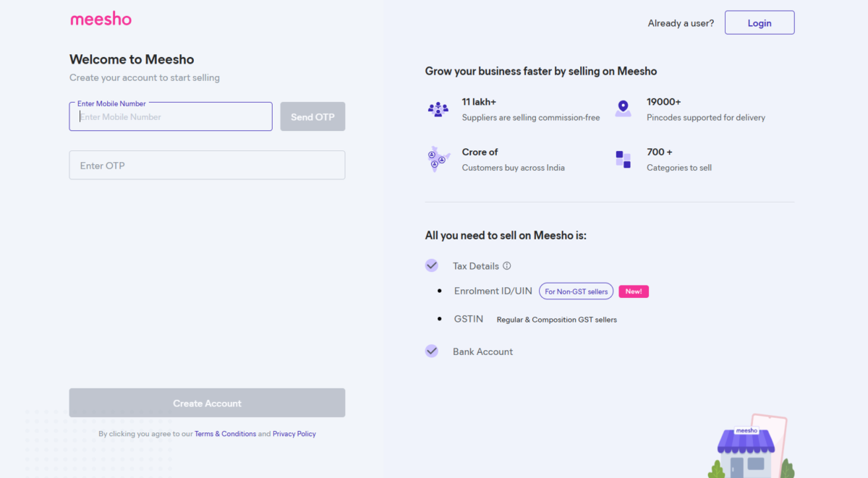Click the 'GSTIN' item

pyautogui.click(x=469, y=318)
